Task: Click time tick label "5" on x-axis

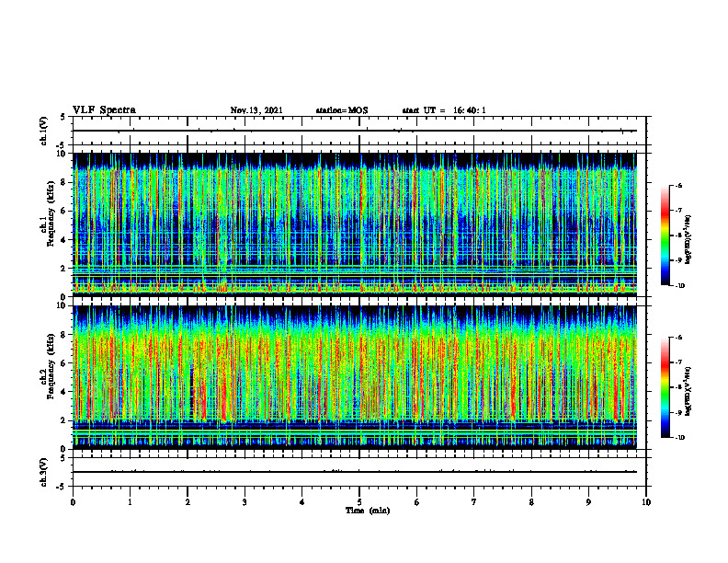Action: coord(359,502)
